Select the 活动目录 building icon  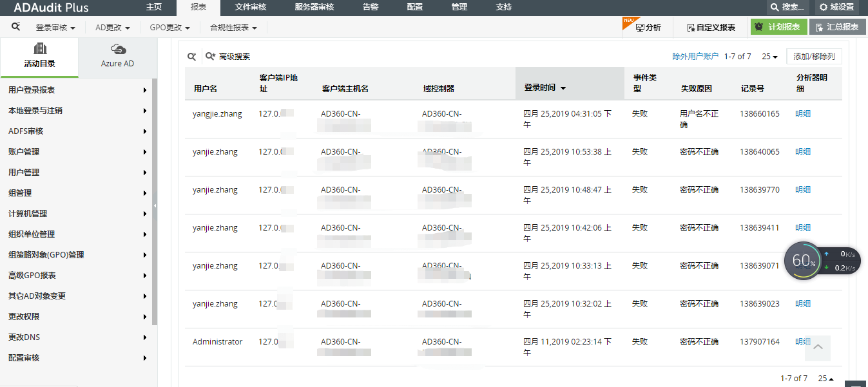pyautogui.click(x=40, y=50)
